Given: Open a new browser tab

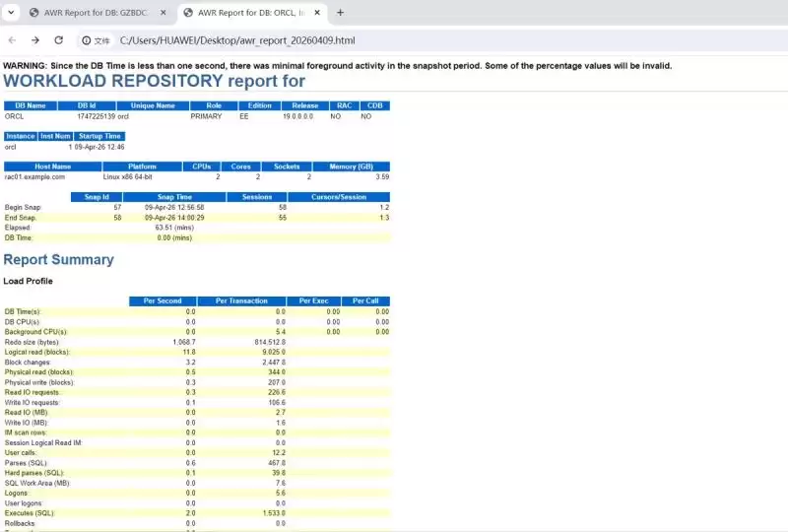Looking at the screenshot, I should tap(340, 13).
